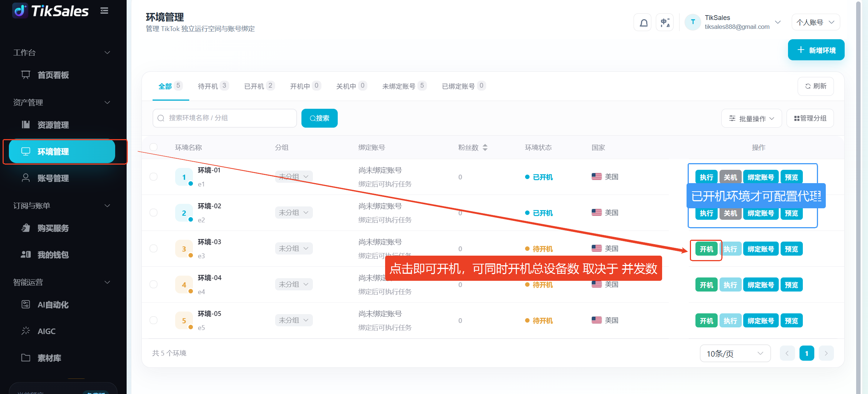Click the TikSales logo icon
This screenshot has height=394, width=868.
click(20, 10)
